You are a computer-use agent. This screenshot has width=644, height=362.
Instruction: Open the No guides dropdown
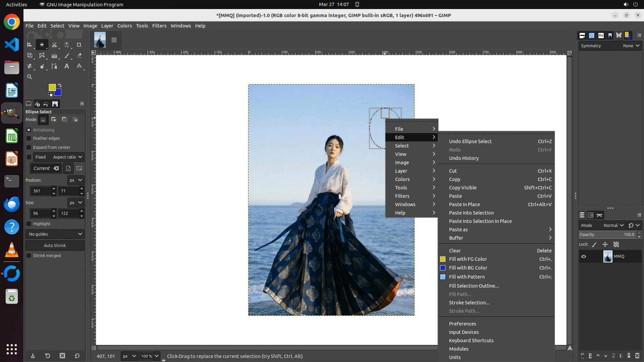[55, 234]
